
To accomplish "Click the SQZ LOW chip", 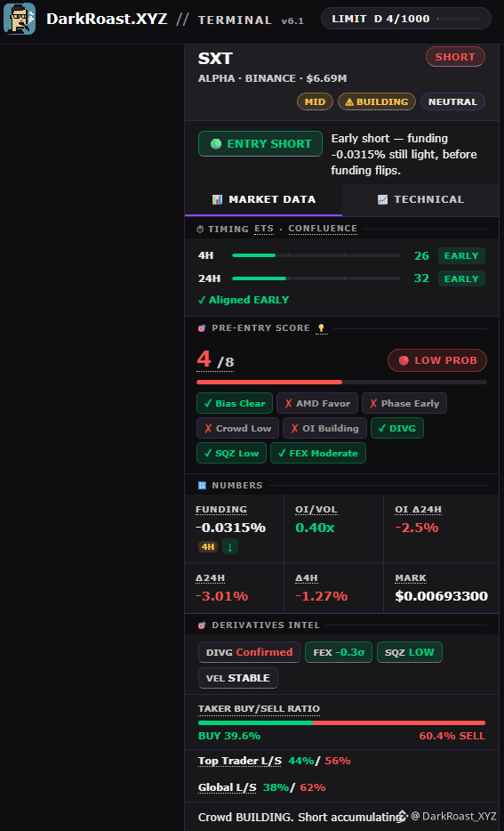I will pyautogui.click(x=410, y=652).
